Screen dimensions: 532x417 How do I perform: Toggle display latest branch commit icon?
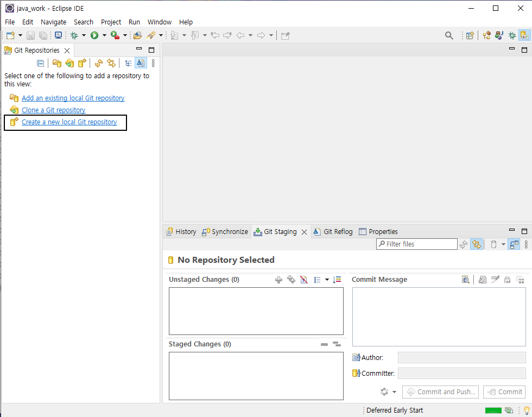pos(141,63)
